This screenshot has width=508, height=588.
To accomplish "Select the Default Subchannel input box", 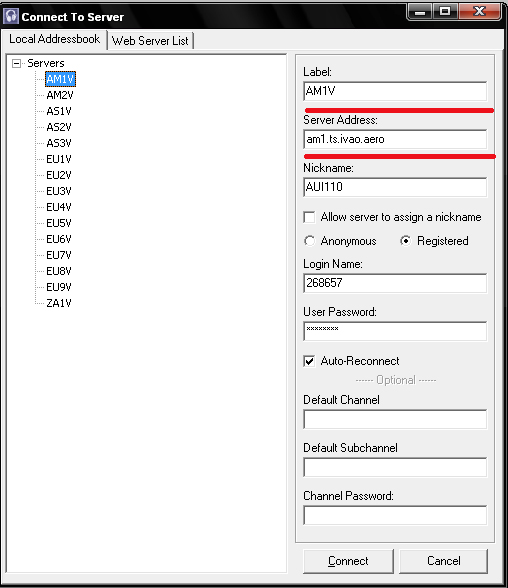I will 395,467.
